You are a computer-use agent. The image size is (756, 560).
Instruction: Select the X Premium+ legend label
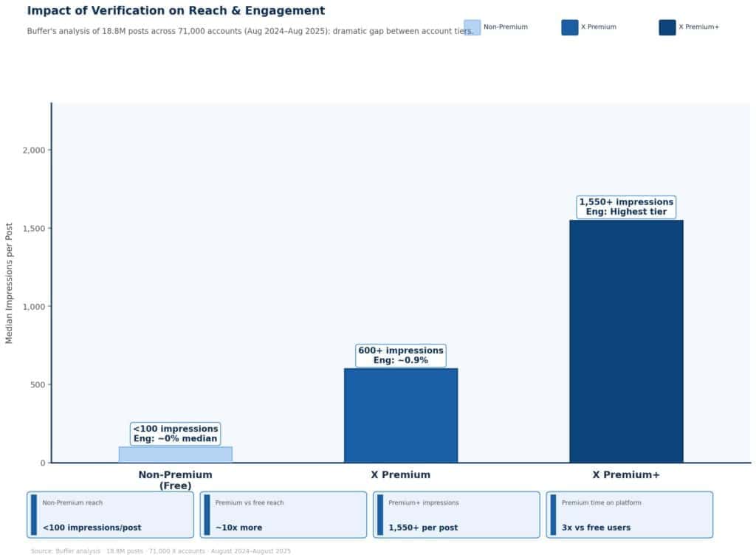(698, 27)
